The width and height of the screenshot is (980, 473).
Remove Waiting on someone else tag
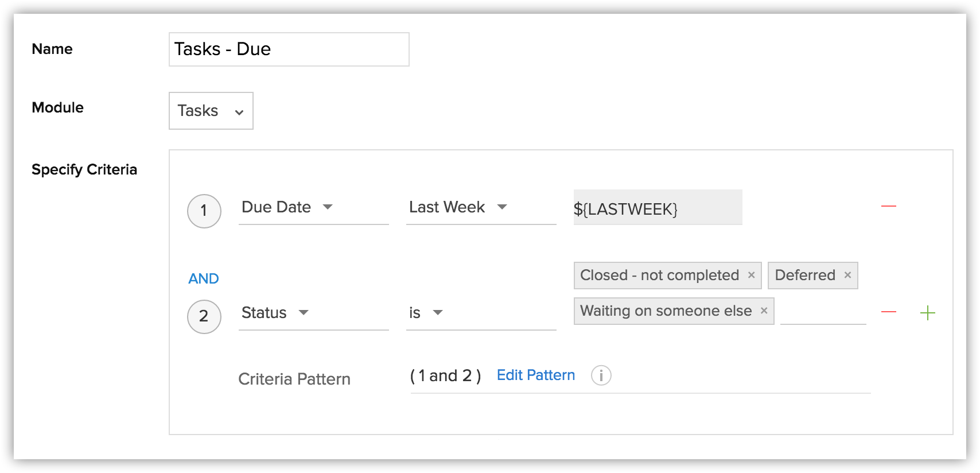click(x=764, y=311)
